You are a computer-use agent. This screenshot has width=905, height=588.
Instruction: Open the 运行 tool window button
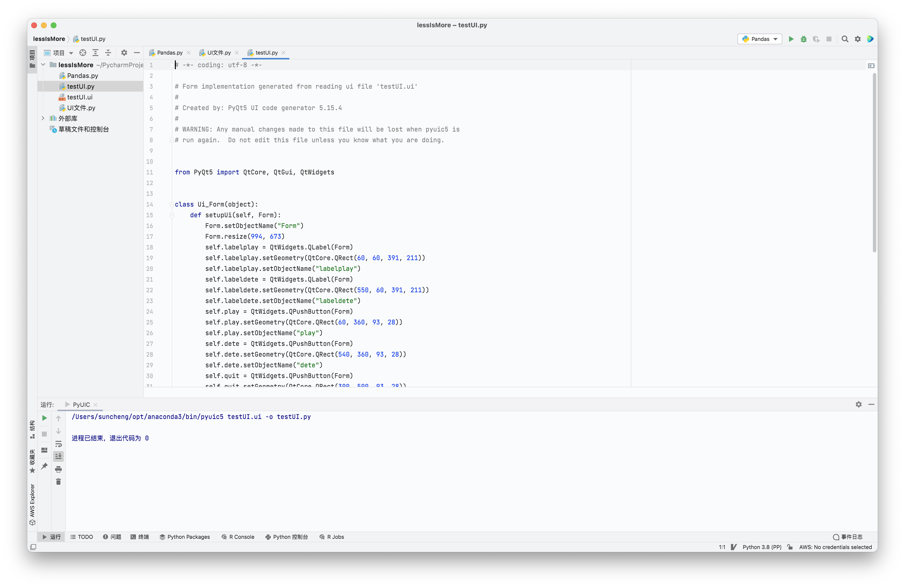tap(51, 537)
